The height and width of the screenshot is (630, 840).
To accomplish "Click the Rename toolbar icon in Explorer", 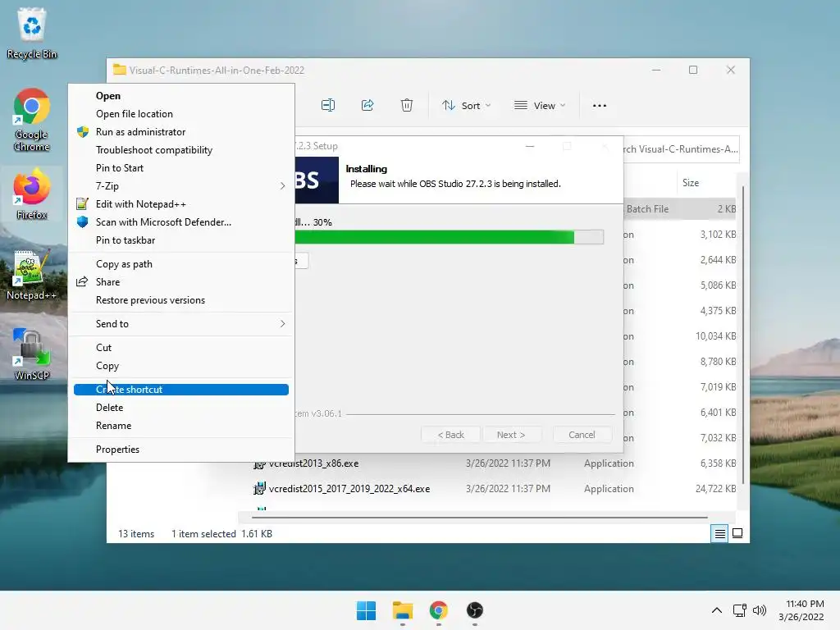I will click(328, 106).
